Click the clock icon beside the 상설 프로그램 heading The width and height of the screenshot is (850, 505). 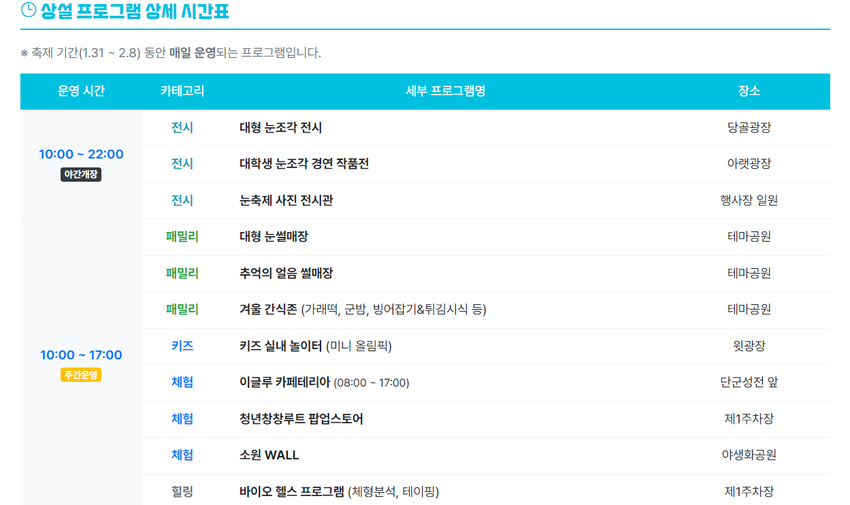(x=28, y=10)
